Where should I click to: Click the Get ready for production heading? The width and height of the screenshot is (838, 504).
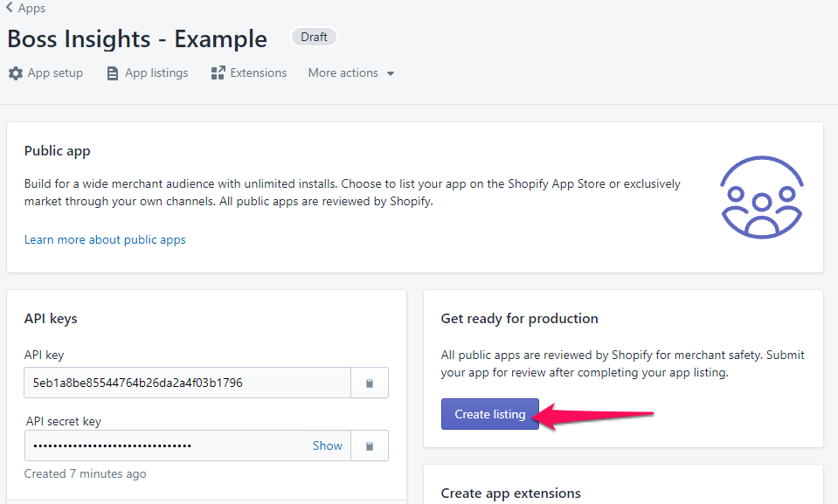click(x=519, y=319)
